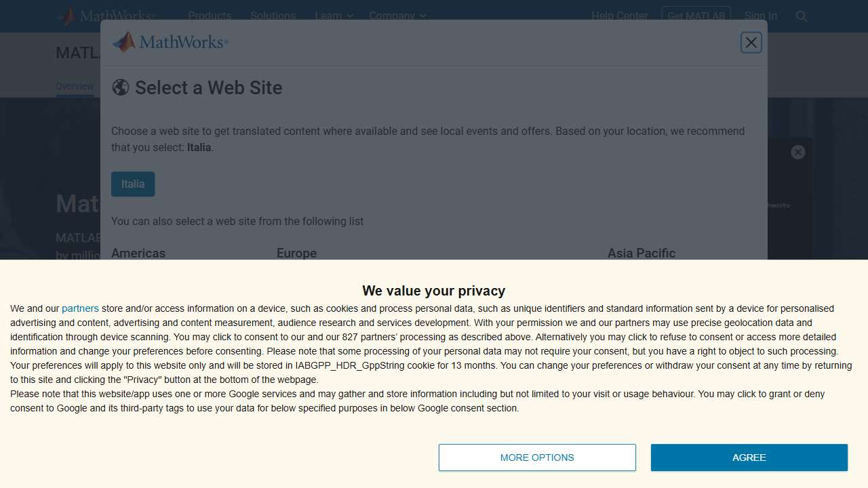The width and height of the screenshot is (868, 488).
Task: Click the globe icon beside Select a Web Site
Action: point(121,87)
